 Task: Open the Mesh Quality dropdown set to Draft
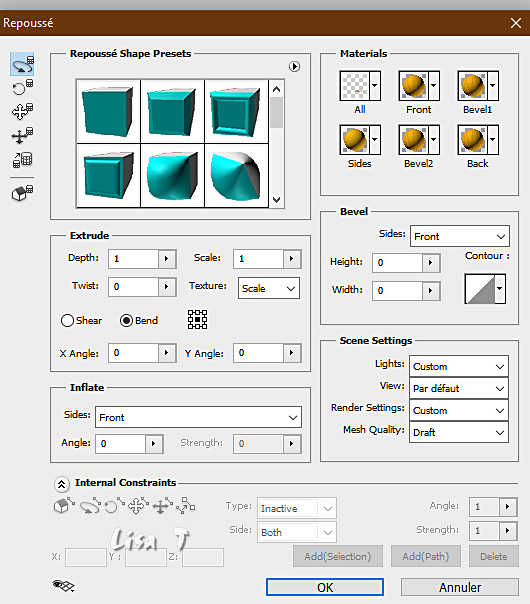point(458,432)
